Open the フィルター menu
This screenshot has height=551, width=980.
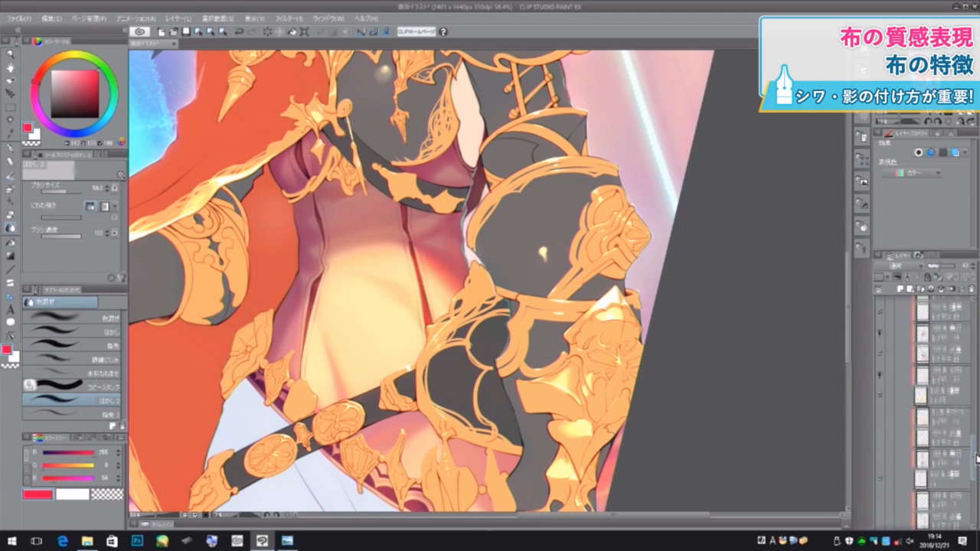pyautogui.click(x=289, y=18)
